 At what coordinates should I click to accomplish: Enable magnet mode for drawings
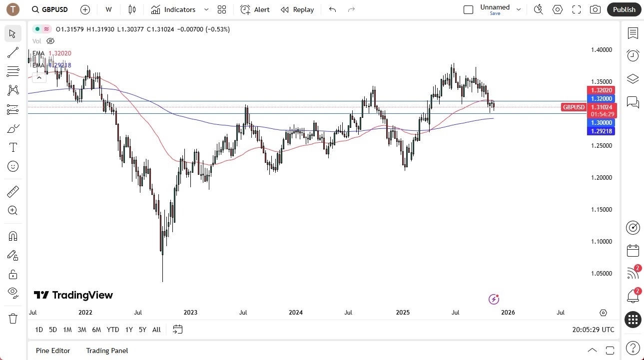[x=12, y=236]
